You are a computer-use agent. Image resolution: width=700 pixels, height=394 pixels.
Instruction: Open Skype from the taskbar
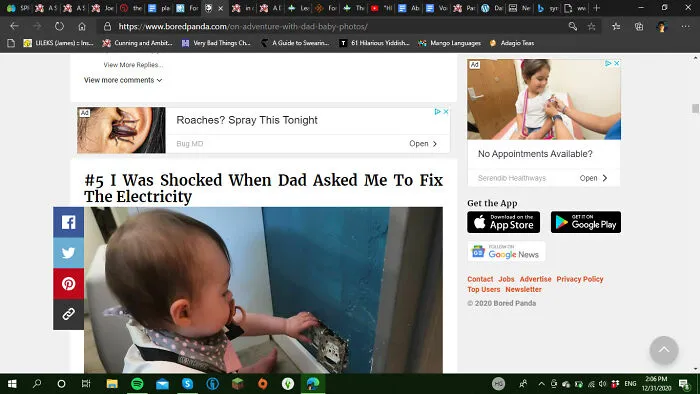pyautogui.click(x=188, y=384)
